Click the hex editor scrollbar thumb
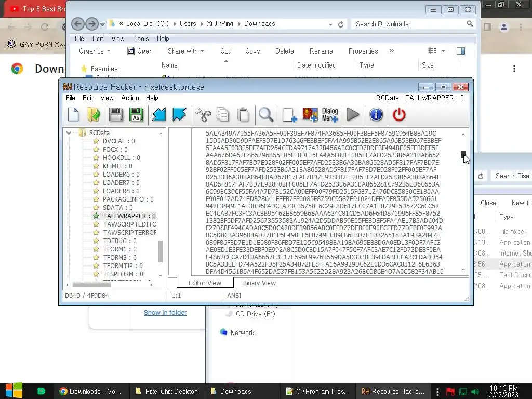This screenshot has height=399, width=532. tap(463, 154)
